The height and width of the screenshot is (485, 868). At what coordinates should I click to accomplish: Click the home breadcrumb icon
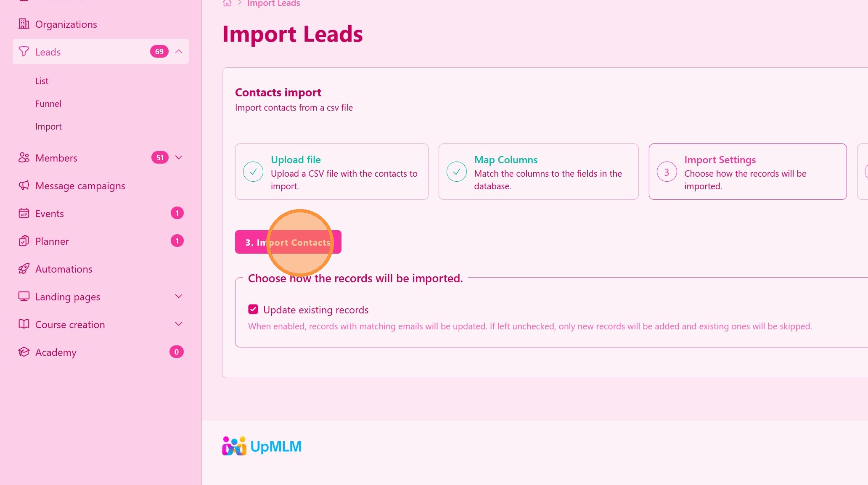pyautogui.click(x=227, y=3)
